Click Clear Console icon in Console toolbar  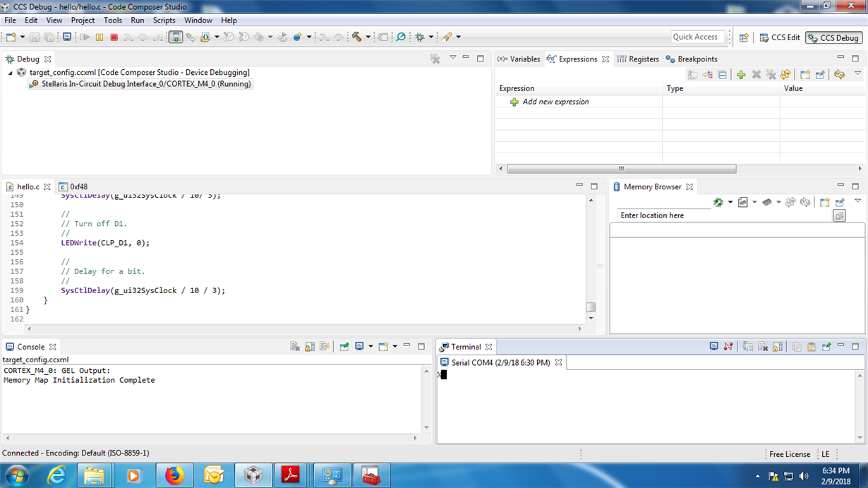pyautogui.click(x=295, y=347)
